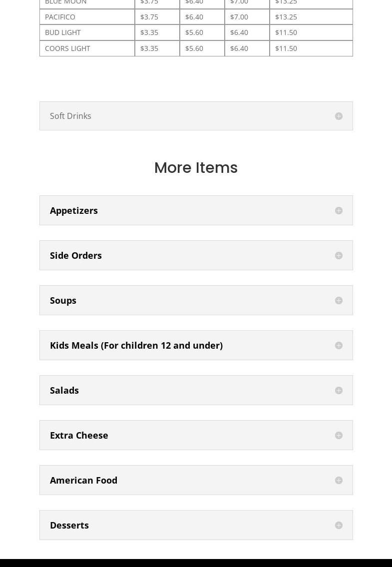Expand the Extra Cheese section
The height and width of the screenshot is (567, 392).
tap(79, 435)
